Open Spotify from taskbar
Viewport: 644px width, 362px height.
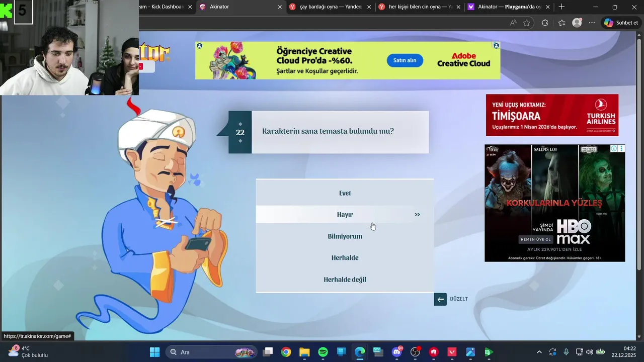point(323,352)
